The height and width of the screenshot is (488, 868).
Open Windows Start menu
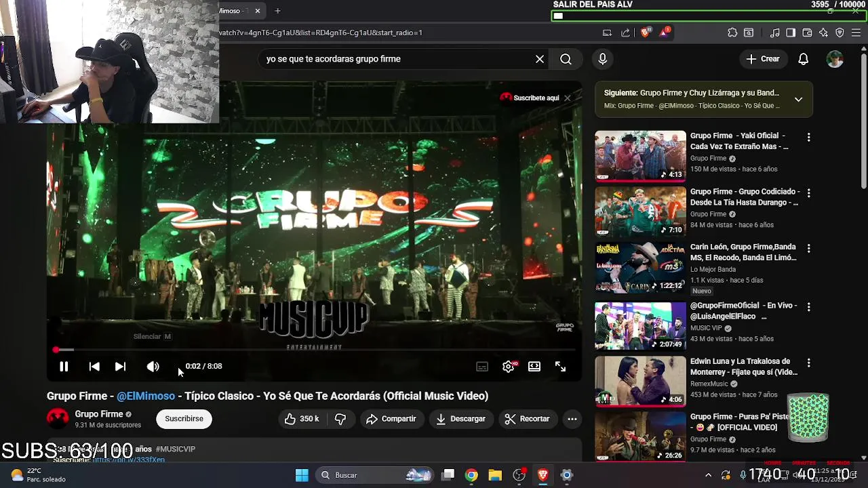[302, 475]
